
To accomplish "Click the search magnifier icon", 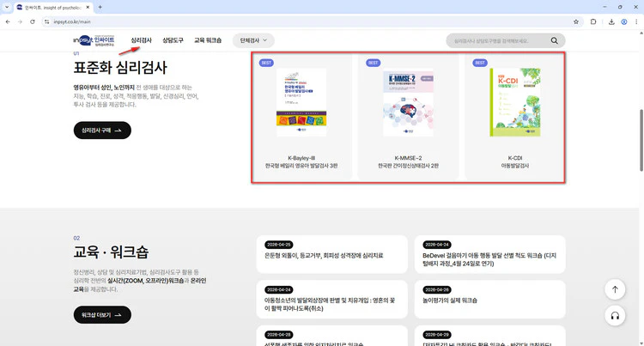I will [554, 40].
